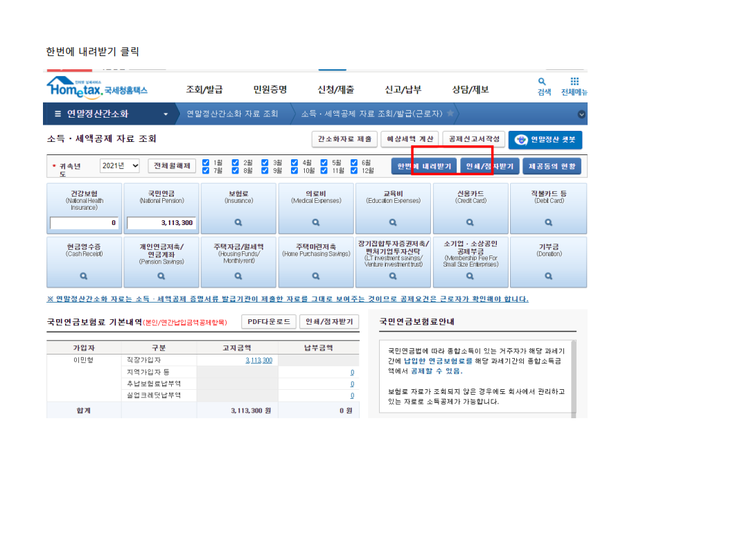Click 실업크레딧납부액 0 link

point(353,395)
